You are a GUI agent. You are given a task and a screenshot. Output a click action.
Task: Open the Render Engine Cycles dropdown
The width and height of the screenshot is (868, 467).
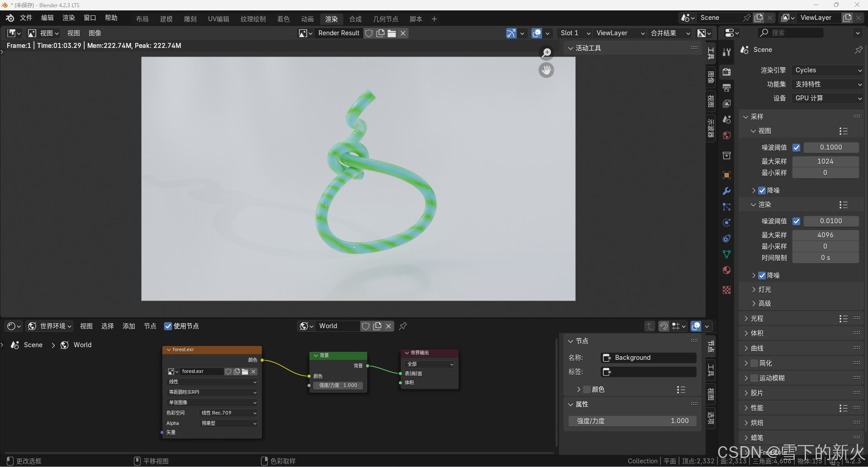pyautogui.click(x=827, y=70)
